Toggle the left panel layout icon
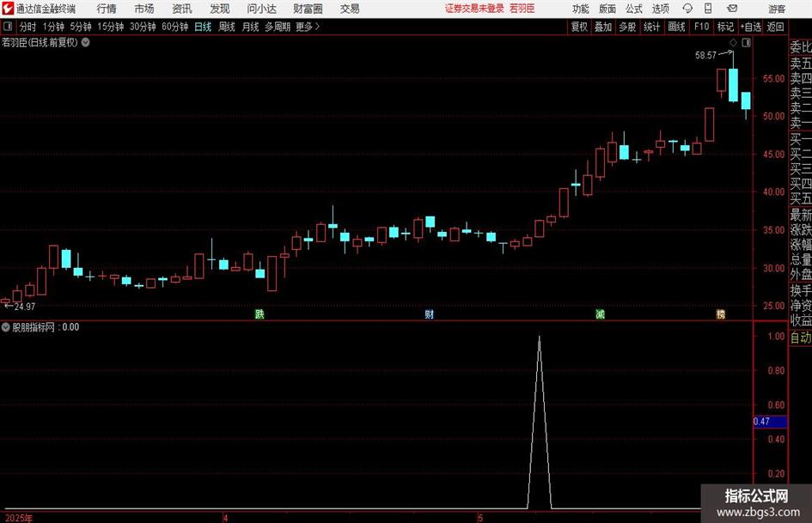Image resolution: width=812 pixels, height=523 pixels. [8, 27]
